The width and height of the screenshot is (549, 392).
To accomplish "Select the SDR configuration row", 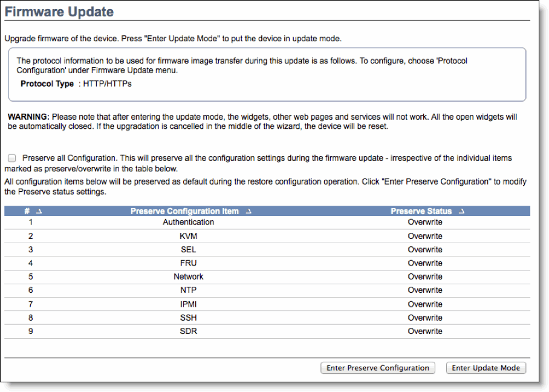I will (x=267, y=332).
